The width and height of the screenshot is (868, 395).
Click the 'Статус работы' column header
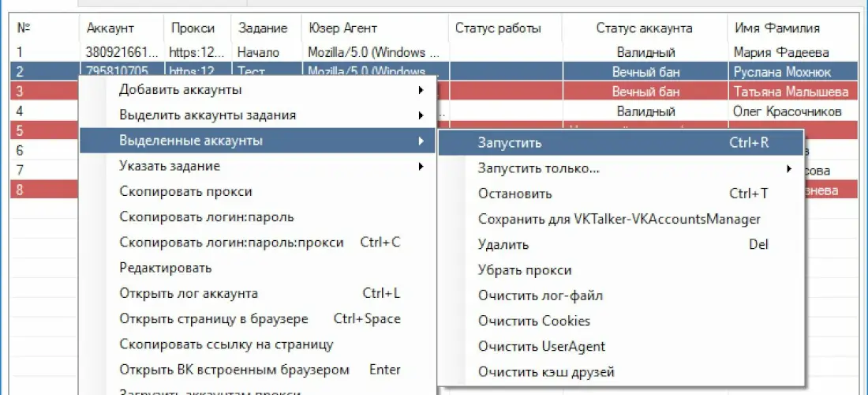coord(505,28)
